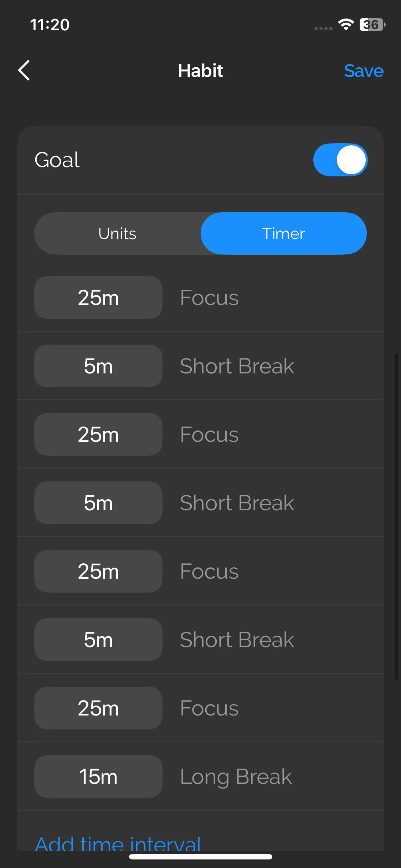
Task: Turn off the Goal toggle switch
Action: 340,160
